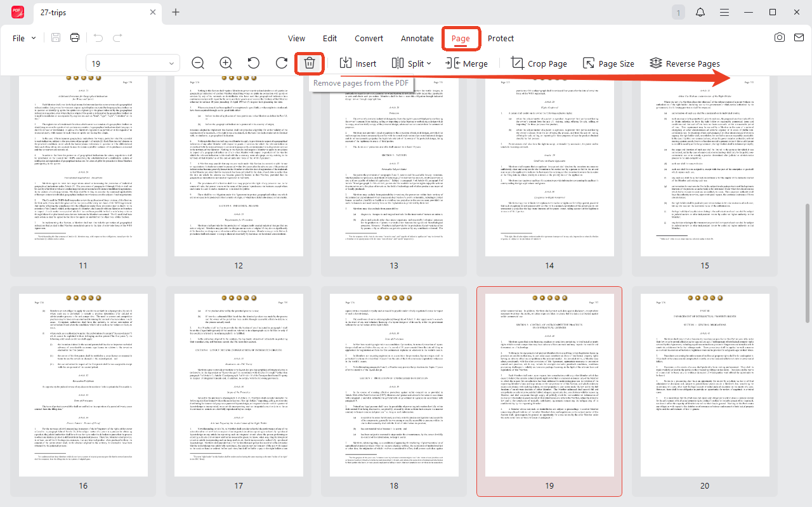Open a new tab with plus button
This screenshot has height=507, width=812.
pyautogui.click(x=176, y=12)
